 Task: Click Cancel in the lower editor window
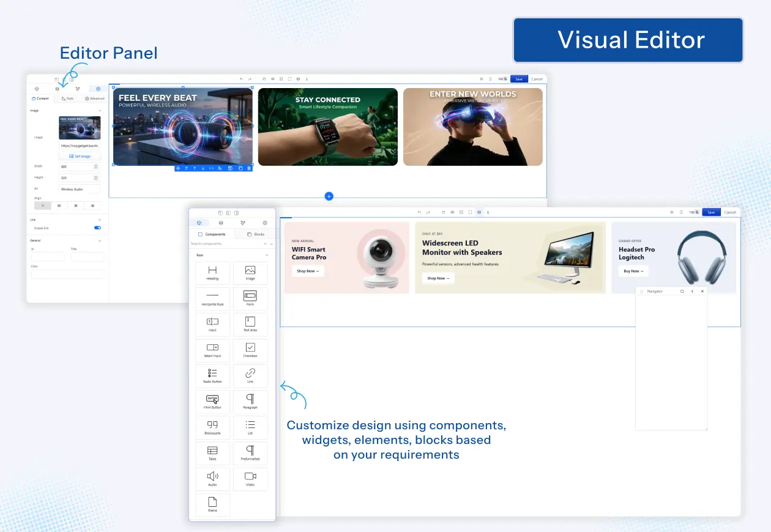tap(730, 212)
